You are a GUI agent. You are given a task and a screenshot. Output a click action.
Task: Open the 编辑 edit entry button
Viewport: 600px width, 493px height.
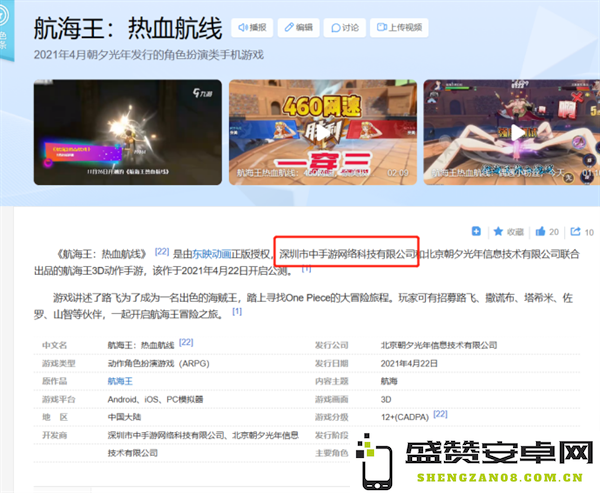coord(298,28)
